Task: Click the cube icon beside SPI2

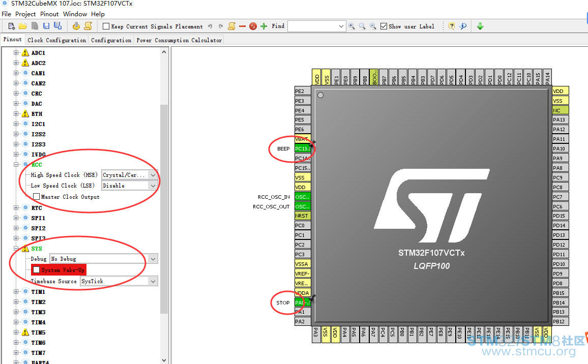Action: (x=25, y=228)
